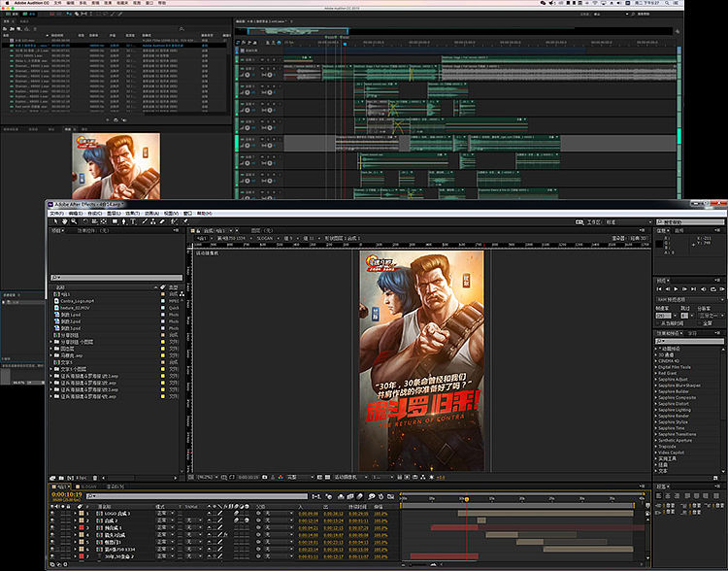This screenshot has height=571, width=728.
Task: Click the cover art thumbnail in Audition
Action: 116,166
